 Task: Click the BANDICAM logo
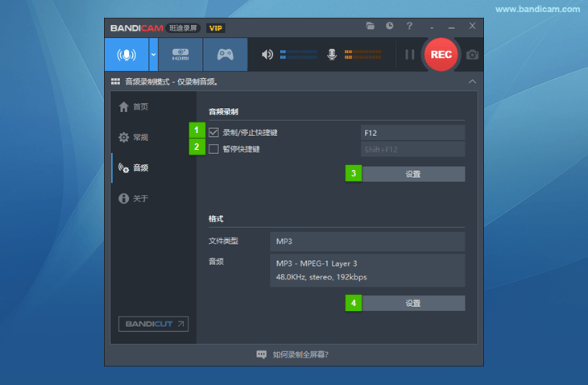pyautogui.click(x=136, y=28)
